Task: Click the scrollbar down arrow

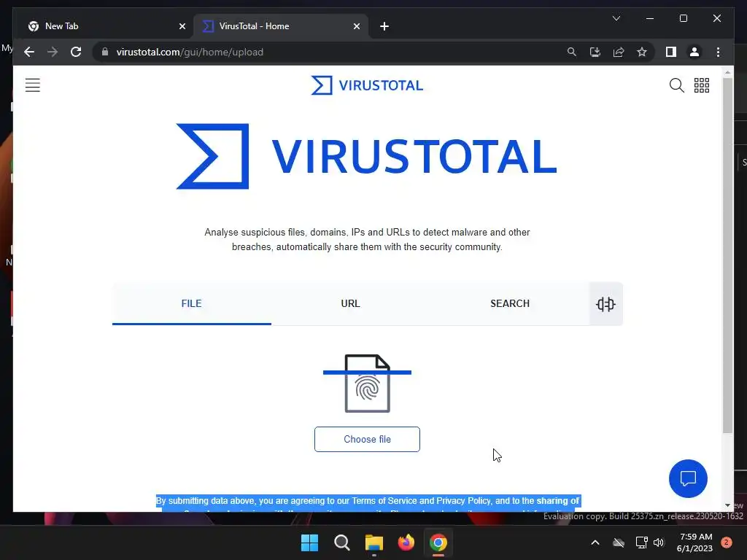Action: click(x=727, y=505)
